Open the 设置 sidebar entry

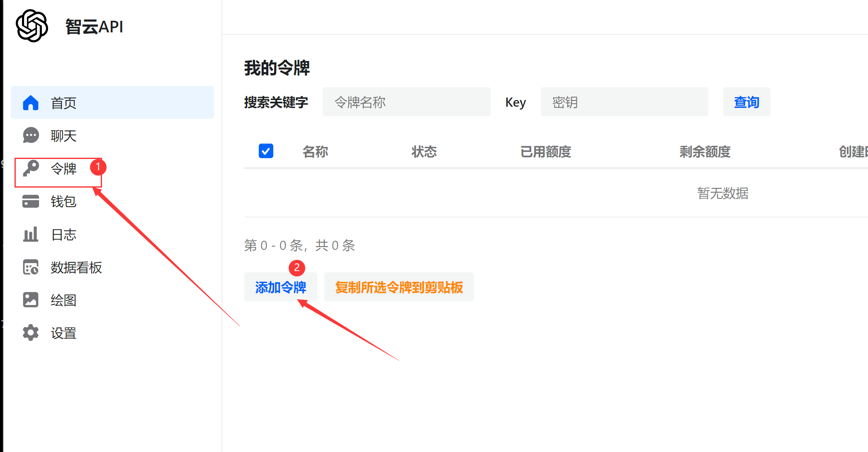tap(63, 333)
